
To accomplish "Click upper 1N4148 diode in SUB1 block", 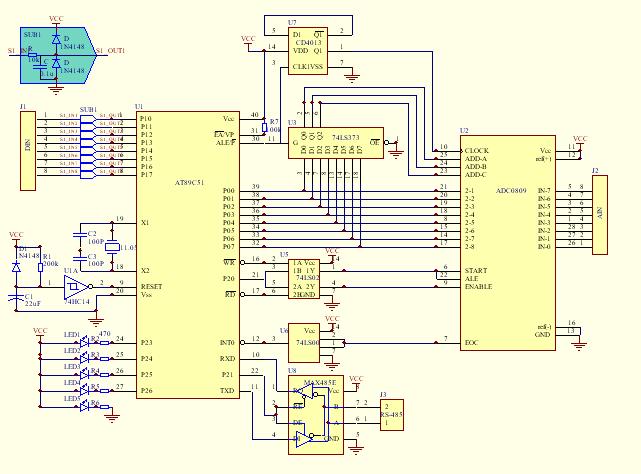I will (56, 39).
